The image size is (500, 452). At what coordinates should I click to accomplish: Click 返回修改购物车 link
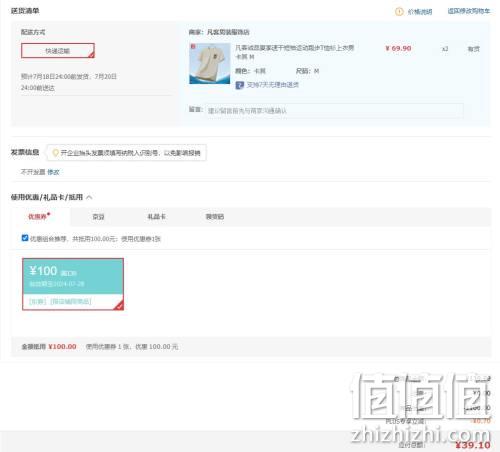(469, 11)
